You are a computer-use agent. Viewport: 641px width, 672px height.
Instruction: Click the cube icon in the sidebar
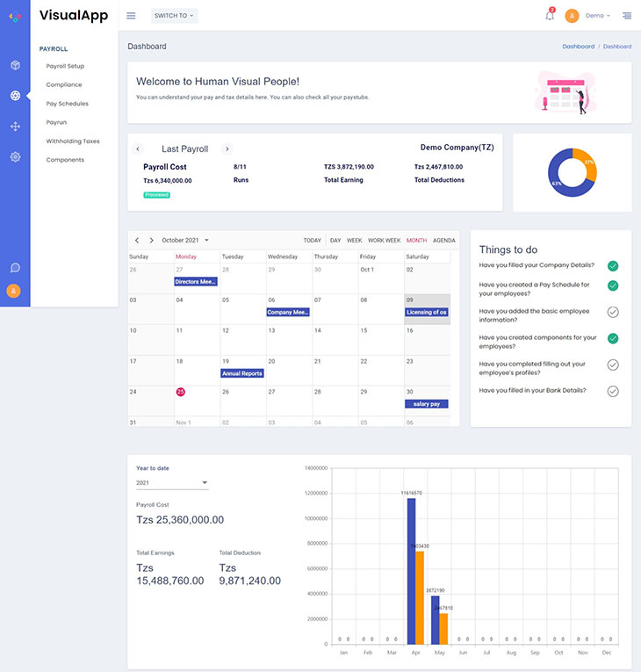[x=15, y=65]
